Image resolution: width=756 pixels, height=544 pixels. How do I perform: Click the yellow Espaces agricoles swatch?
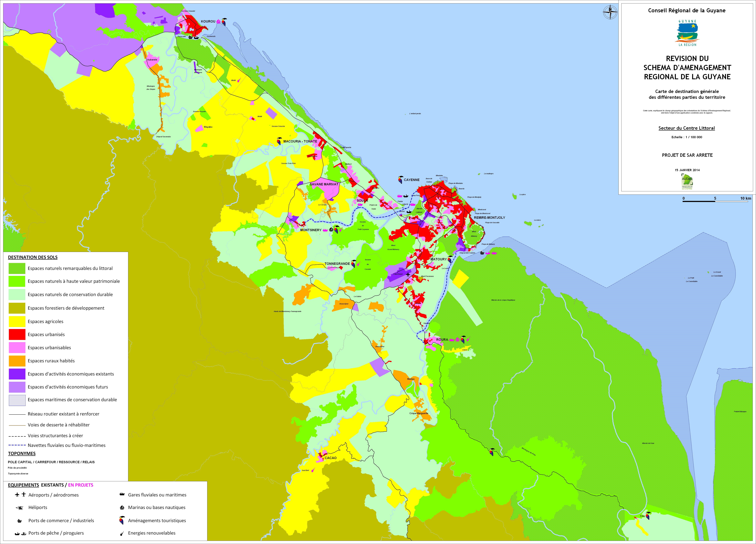pos(17,322)
